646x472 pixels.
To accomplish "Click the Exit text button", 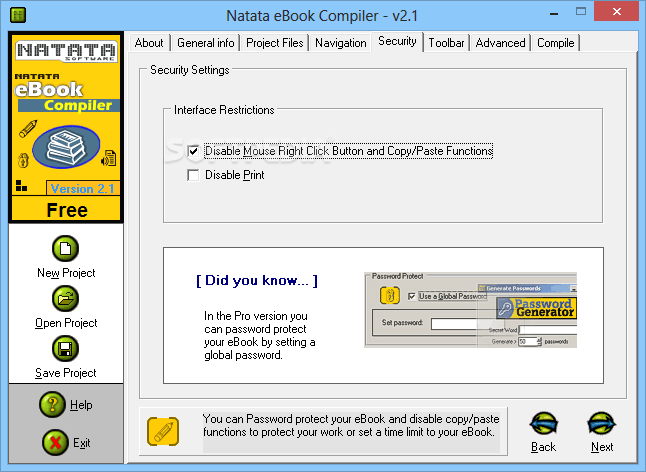I will click(82, 443).
